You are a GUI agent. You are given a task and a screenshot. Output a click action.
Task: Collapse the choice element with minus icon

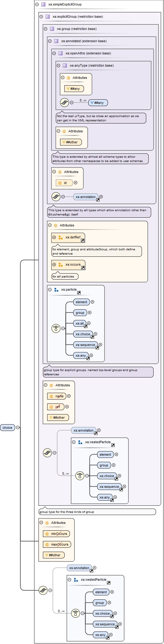point(18,428)
